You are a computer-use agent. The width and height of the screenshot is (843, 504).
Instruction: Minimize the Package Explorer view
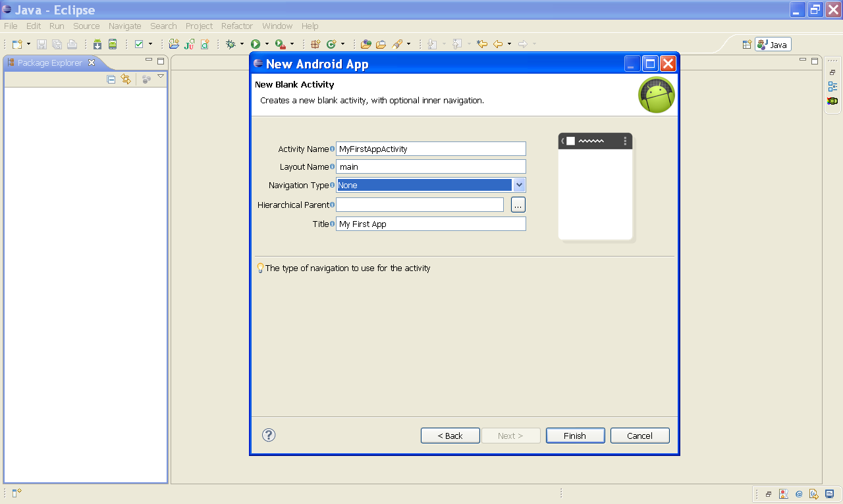(149, 61)
